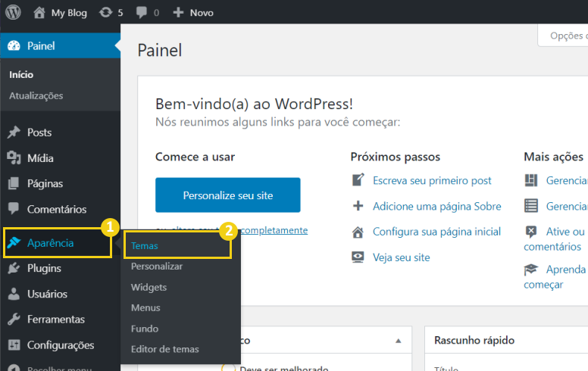Open the Personalizar submenu item
Viewport: 588px width, 371px height.
coord(157,267)
